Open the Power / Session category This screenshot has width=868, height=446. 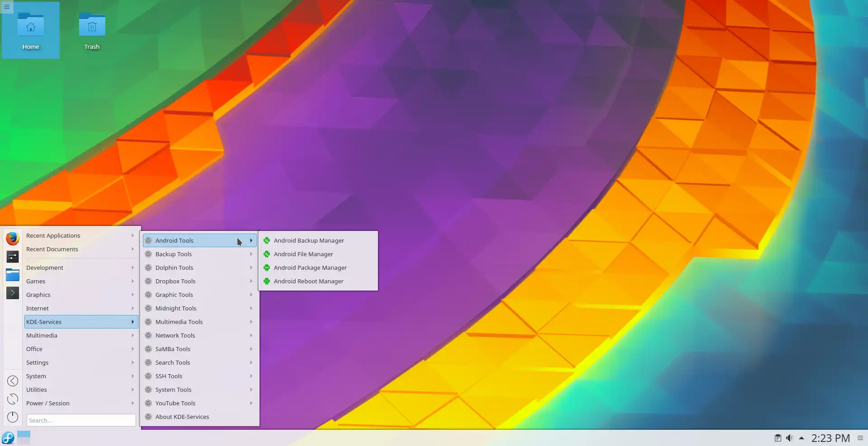point(81,403)
